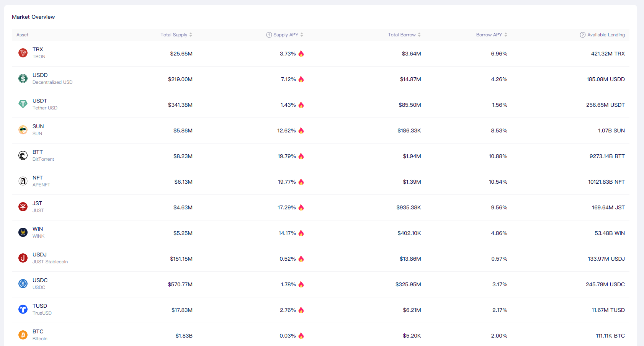644x346 pixels.
Task: Click the WIN WINK token icon
Action: tap(23, 232)
